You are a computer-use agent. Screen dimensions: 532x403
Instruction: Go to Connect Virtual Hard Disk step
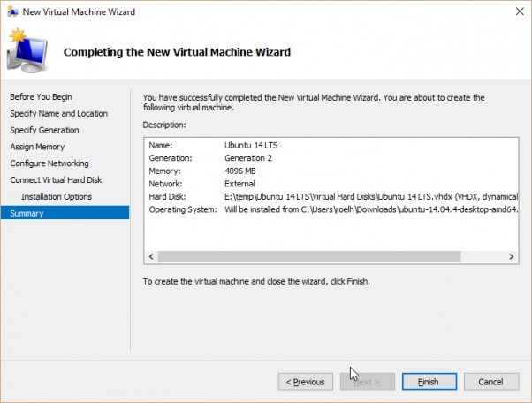56,180
